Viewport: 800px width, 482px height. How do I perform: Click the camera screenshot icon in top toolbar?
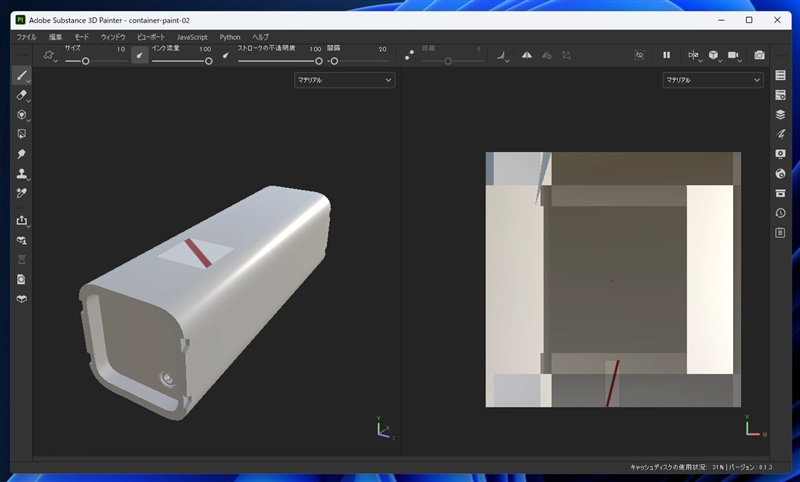click(759, 55)
